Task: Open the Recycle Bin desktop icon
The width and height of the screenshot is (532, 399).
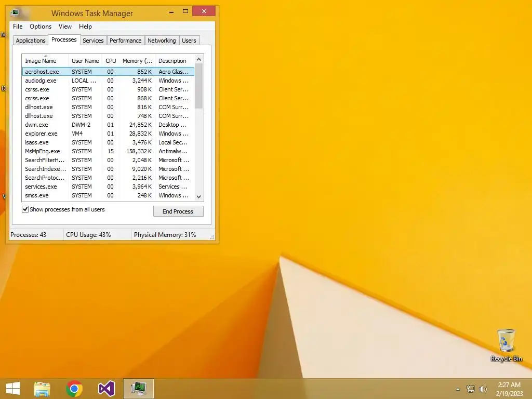Action: pos(506,345)
